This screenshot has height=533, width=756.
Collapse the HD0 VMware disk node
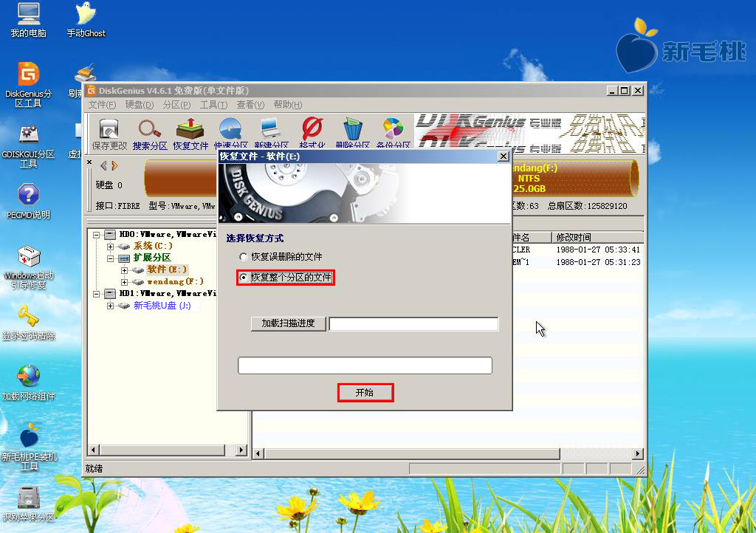97,235
